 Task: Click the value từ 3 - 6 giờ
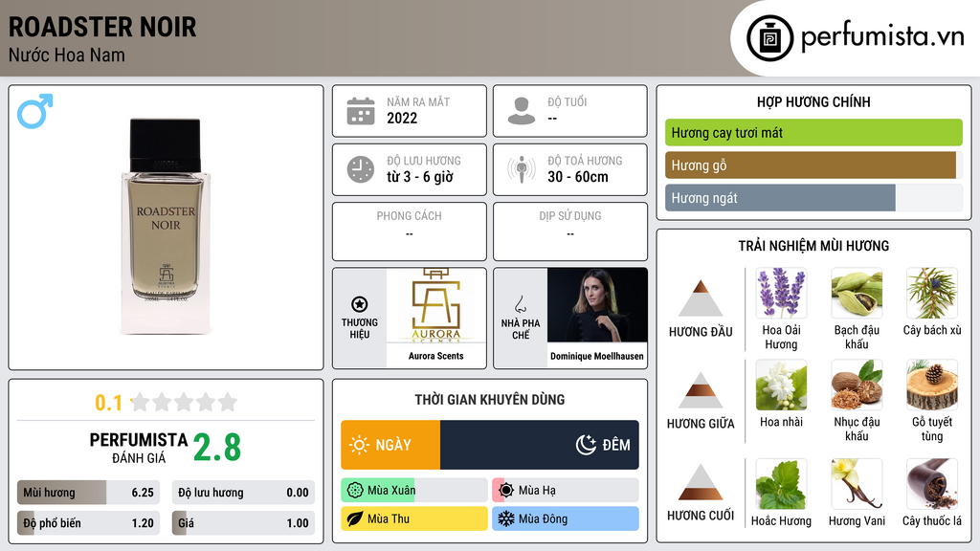pos(420,177)
